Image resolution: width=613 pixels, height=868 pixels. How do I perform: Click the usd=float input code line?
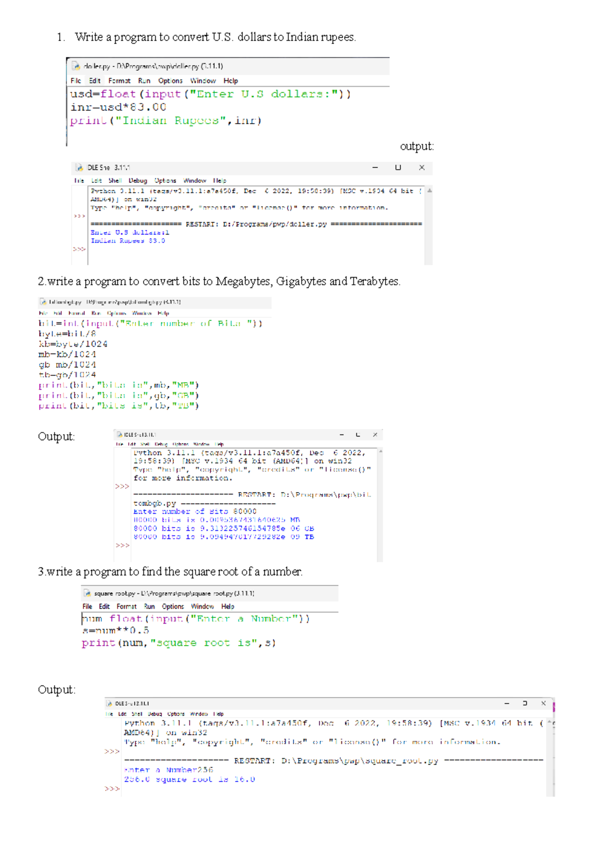click(x=210, y=94)
